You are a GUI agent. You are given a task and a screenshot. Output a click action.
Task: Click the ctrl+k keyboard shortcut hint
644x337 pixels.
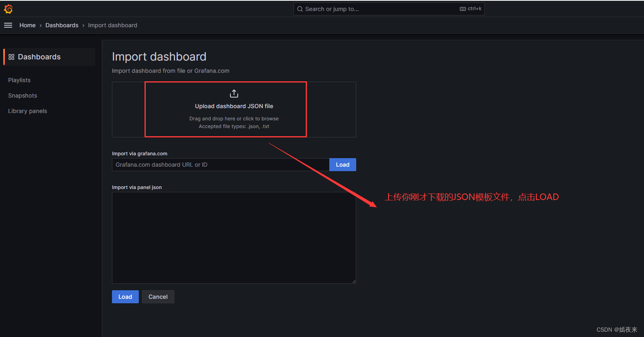[471, 9]
